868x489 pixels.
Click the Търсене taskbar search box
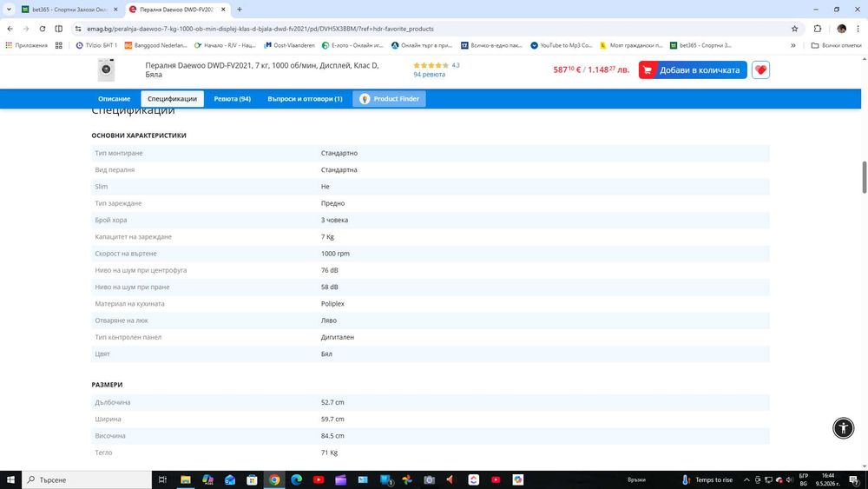pos(87,479)
